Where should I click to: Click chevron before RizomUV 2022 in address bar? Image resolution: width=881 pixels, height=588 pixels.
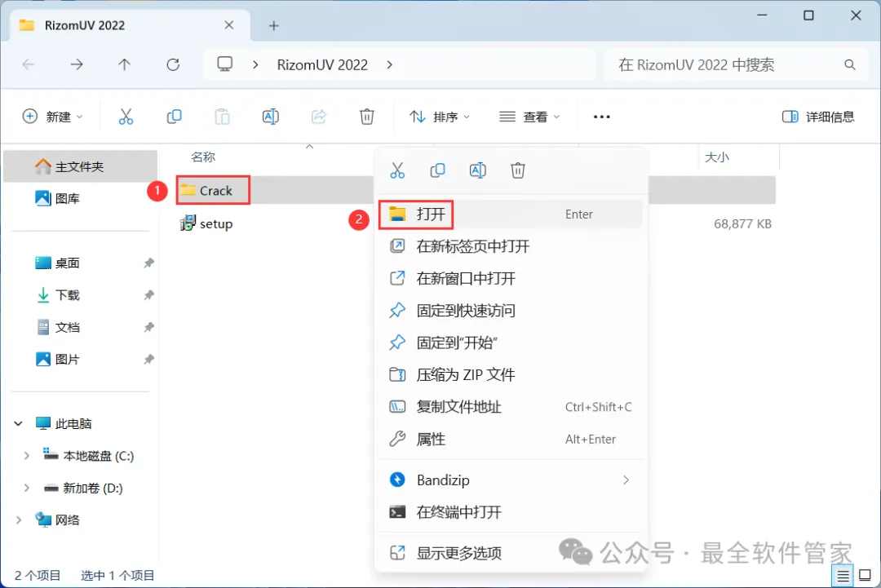point(255,64)
